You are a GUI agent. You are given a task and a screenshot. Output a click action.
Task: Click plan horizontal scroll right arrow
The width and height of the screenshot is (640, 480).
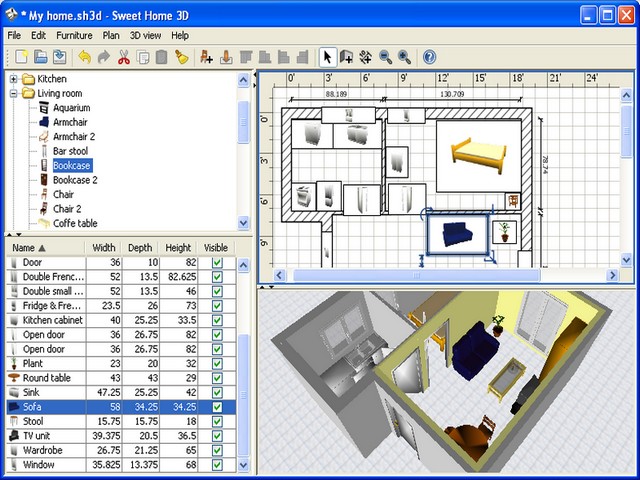click(612, 275)
